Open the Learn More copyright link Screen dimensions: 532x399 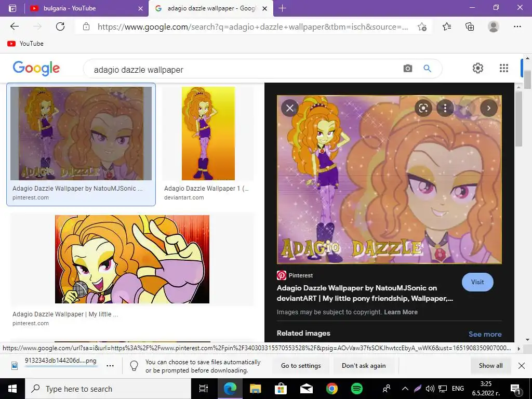tap(401, 312)
